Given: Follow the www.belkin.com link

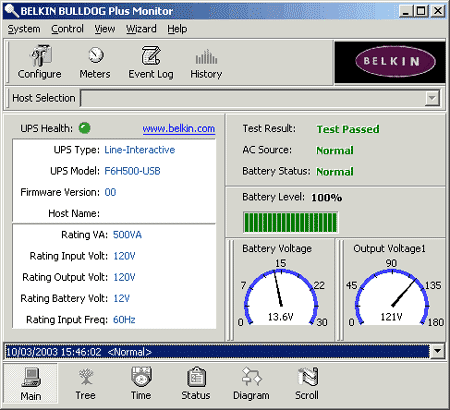Looking at the screenshot, I should point(179,129).
